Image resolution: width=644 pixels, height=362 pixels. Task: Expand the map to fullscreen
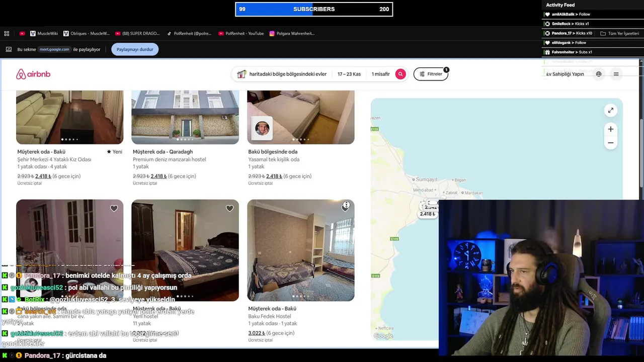(x=610, y=110)
